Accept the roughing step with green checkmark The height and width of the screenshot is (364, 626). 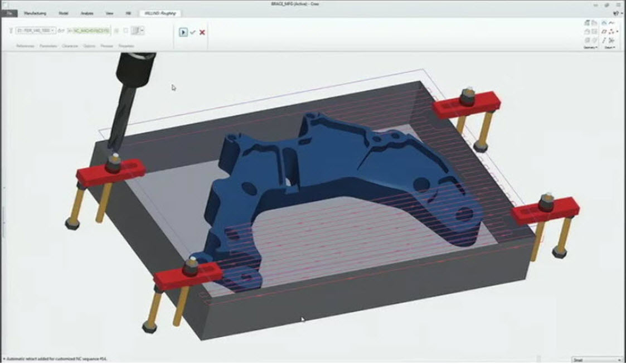coord(193,32)
